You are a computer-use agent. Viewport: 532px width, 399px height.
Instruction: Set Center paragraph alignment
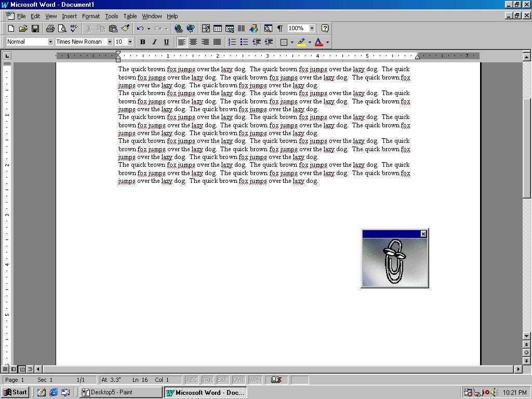[193, 42]
